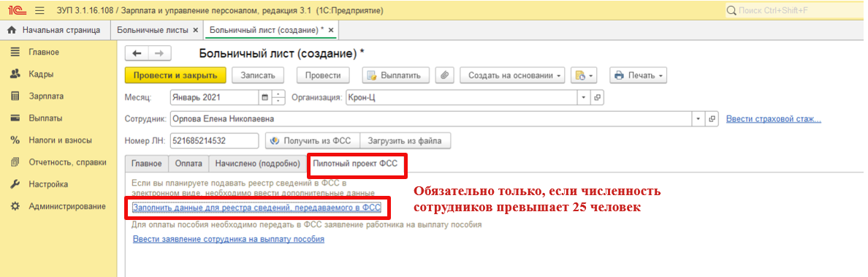Click the Администрирование gear icon
Screen dimensions: 868x277
(15, 206)
